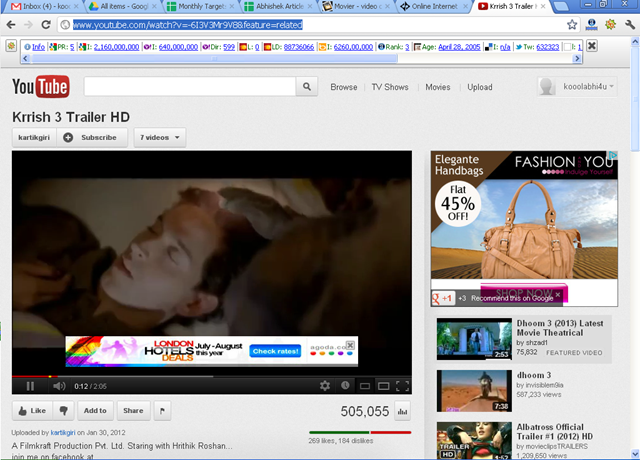Bookmark this page with the star icon

tap(572, 25)
